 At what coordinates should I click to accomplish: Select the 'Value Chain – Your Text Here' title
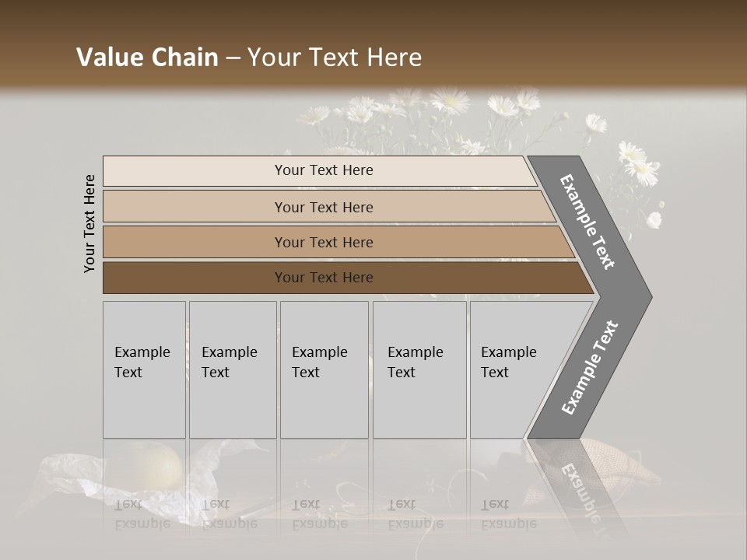pos(249,57)
